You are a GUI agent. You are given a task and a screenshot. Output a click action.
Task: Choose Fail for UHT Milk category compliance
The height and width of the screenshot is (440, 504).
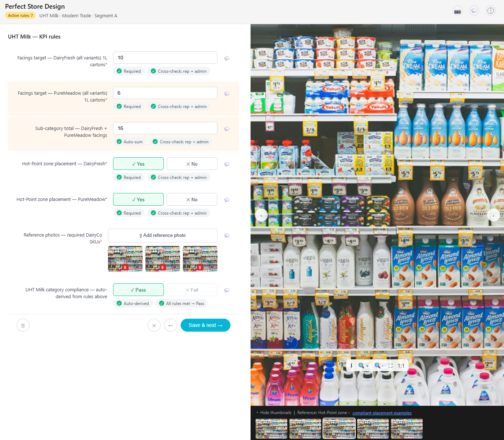[x=192, y=290]
